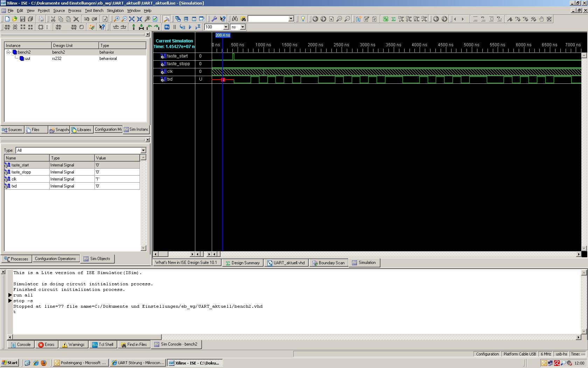Click the green Sigma design summary icon

tap(393, 19)
